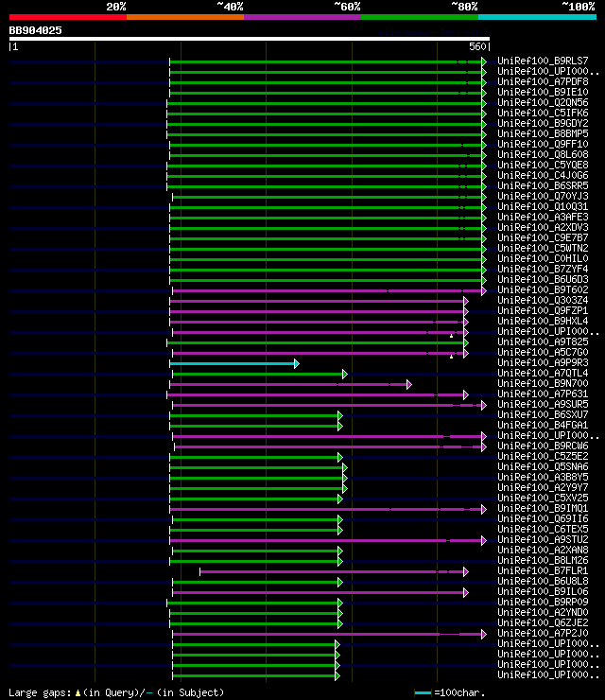Select the UniRef100_C5IFK6 label
The image size is (605, 700).
[543, 113]
